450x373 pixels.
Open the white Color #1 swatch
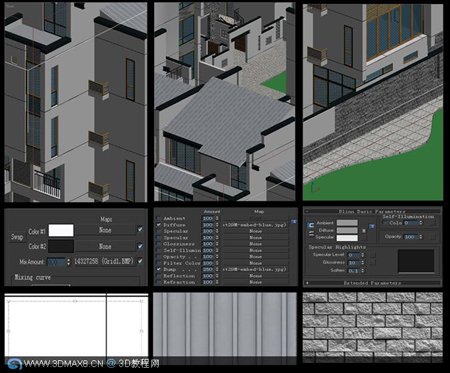coord(61,230)
